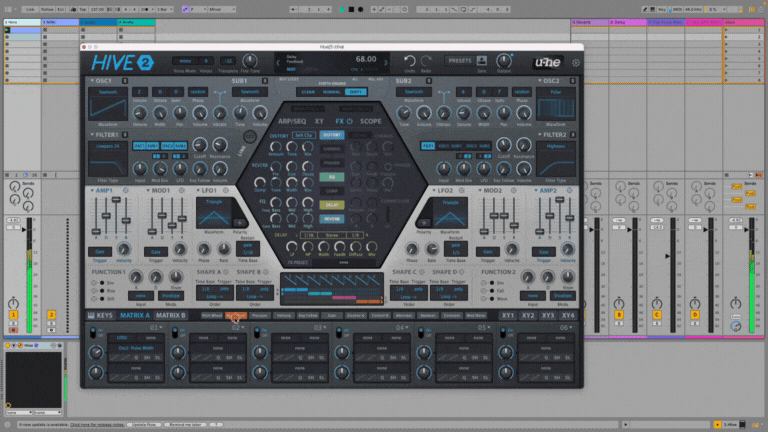Click the SHAPE D gear icon
This screenshot has height=432, width=768.
(x=461, y=272)
